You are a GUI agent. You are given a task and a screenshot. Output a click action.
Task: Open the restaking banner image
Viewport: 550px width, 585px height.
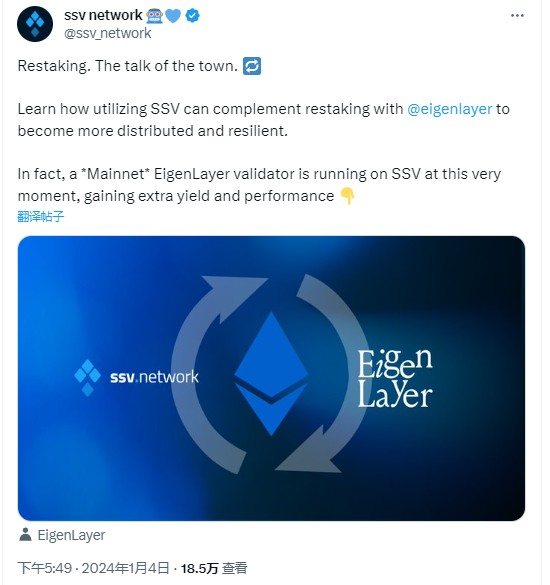(271, 378)
